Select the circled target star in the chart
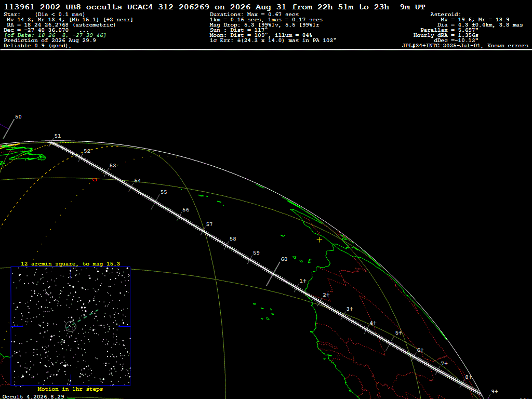Image resolution: width=532 pixels, height=399 pixels. [71, 326]
